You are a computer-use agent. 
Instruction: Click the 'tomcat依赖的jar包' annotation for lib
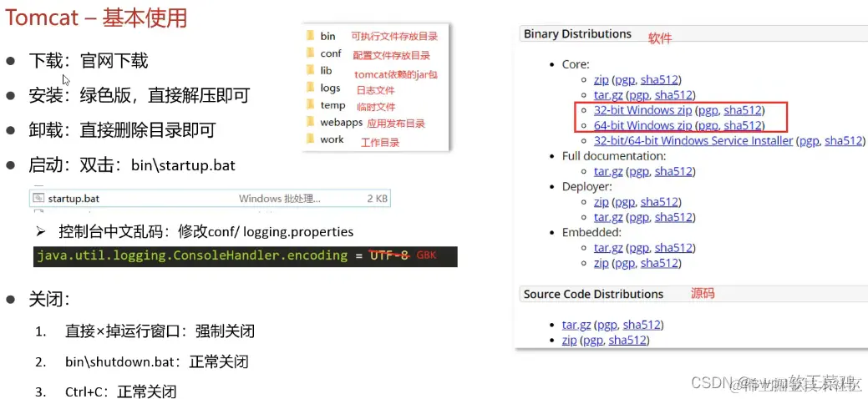396,74
